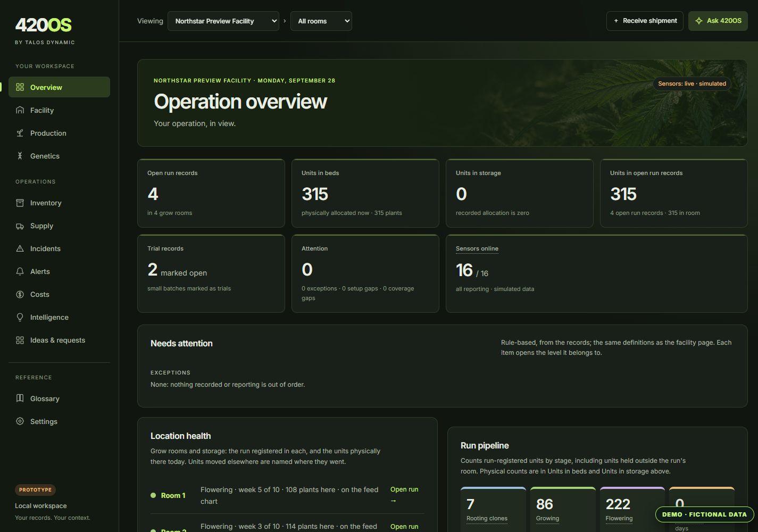Click the Rooting clones pipeline tile
This screenshot has height=532, width=758.
tap(493, 509)
